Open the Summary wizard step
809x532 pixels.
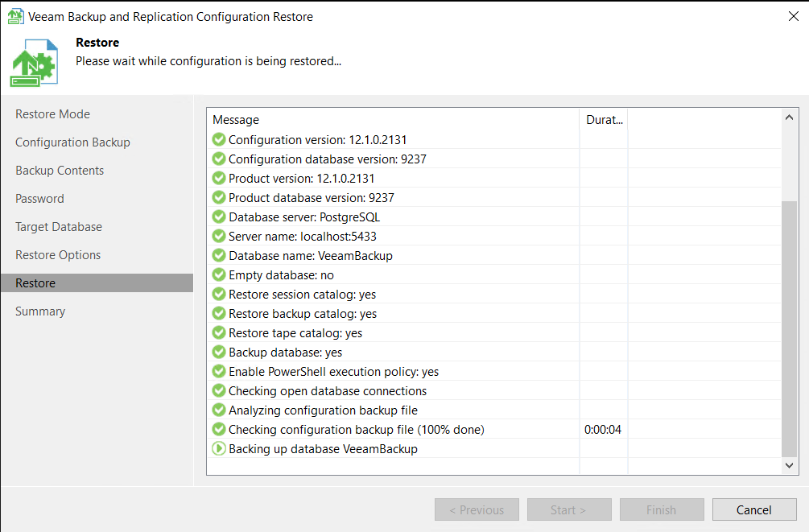40,311
